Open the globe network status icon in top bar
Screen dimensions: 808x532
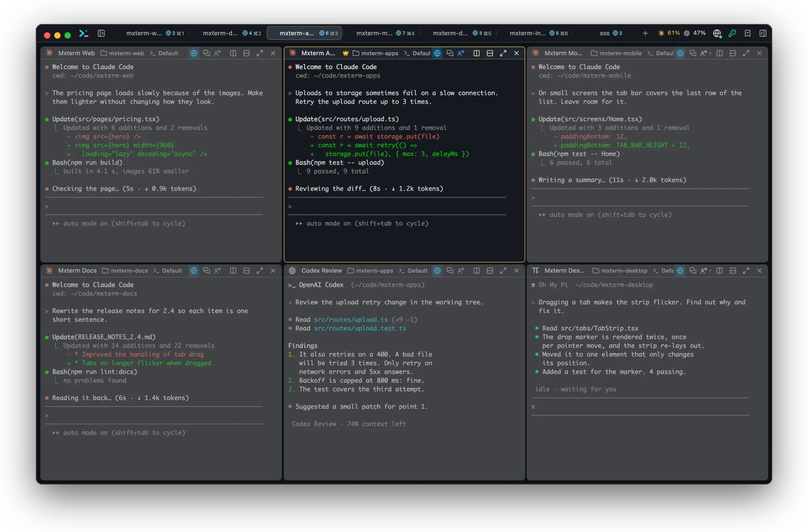point(717,33)
